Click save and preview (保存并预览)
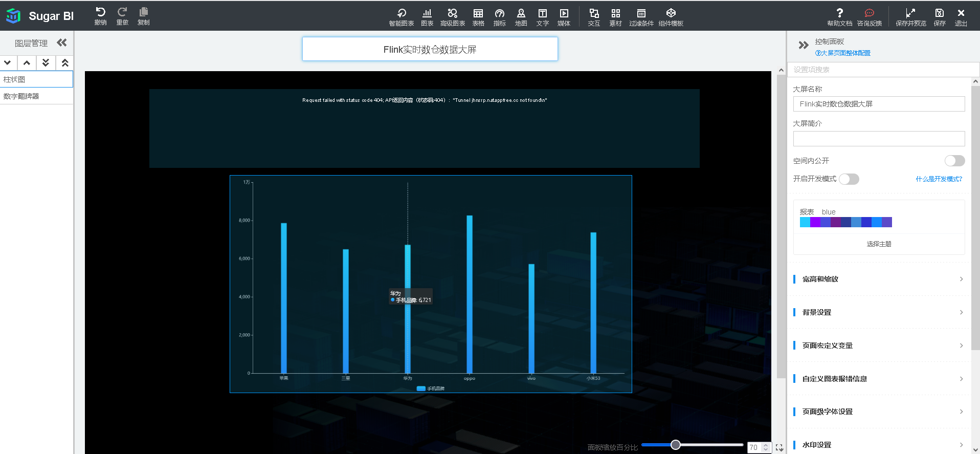980x454 pixels. click(x=911, y=17)
